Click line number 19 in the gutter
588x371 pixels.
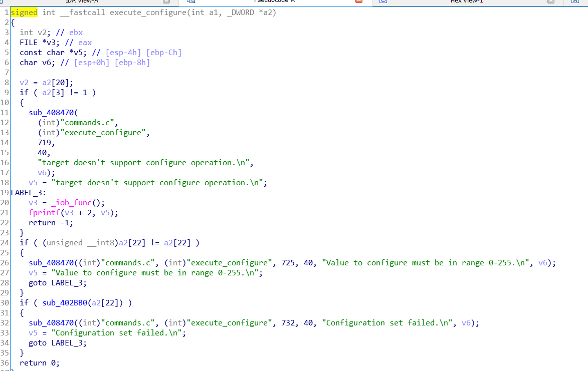[5, 193]
